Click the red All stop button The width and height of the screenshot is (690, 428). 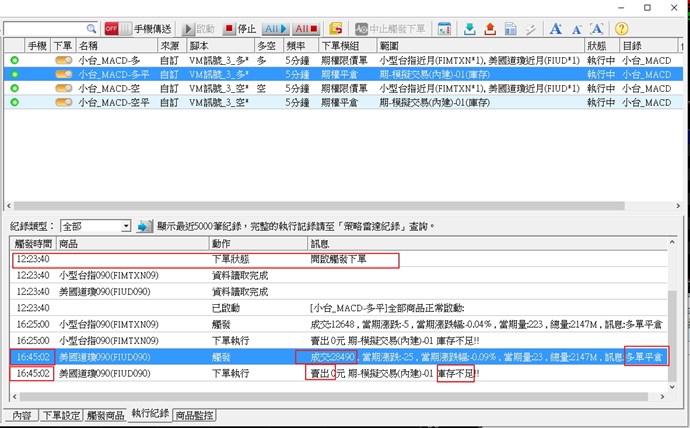pyautogui.click(x=307, y=29)
